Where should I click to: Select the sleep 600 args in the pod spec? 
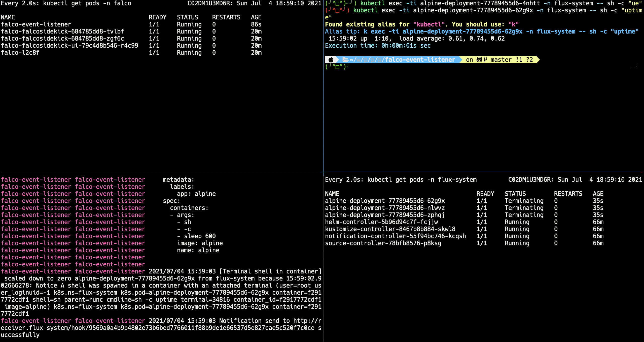click(200, 236)
